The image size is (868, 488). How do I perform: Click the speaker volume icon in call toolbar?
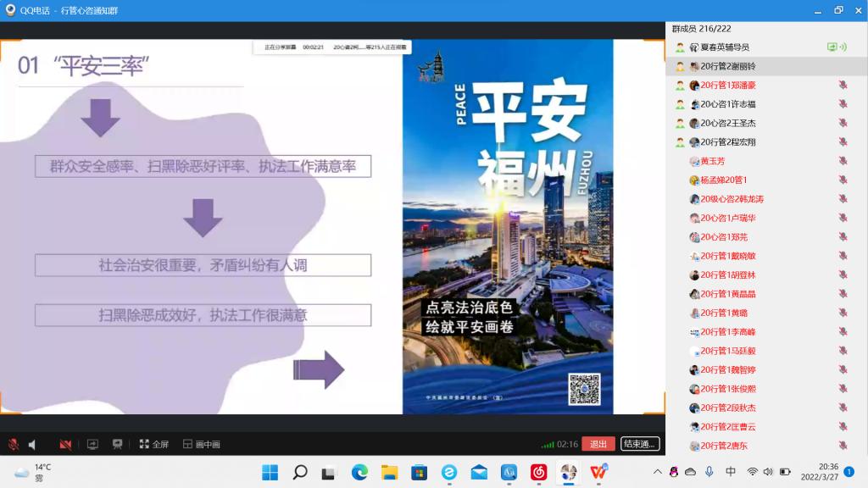tap(33, 444)
